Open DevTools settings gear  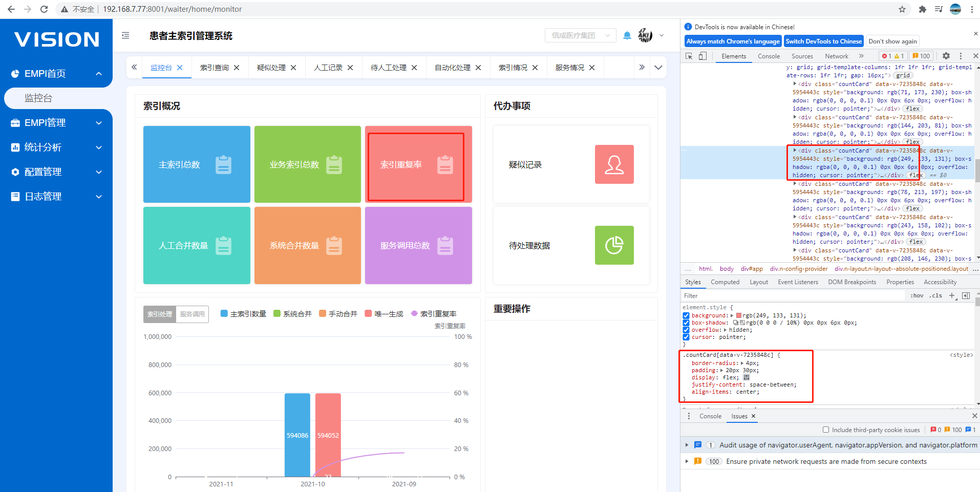[x=946, y=56]
